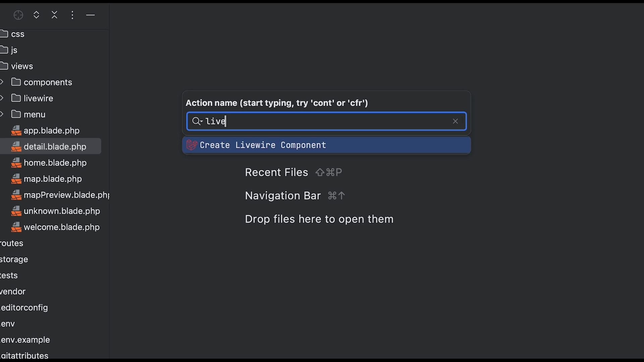
Task: Open the project panel options (three dots)
Action: pyautogui.click(x=72, y=15)
